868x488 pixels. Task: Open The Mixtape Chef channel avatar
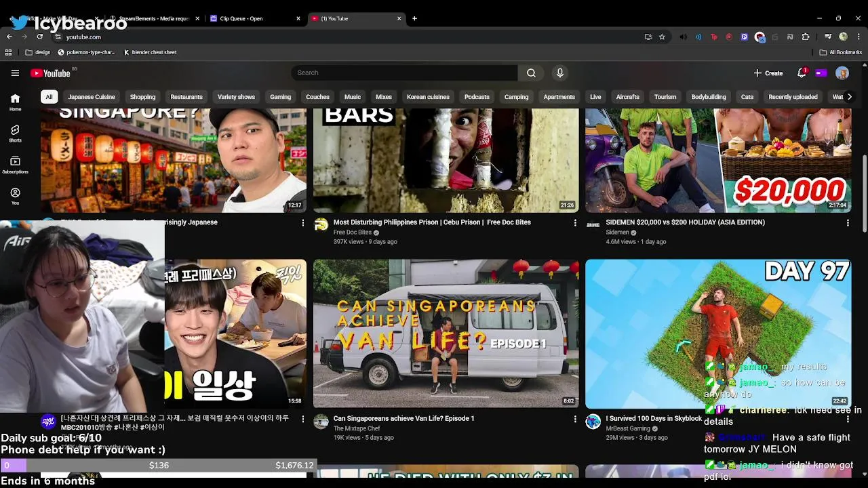click(x=321, y=422)
